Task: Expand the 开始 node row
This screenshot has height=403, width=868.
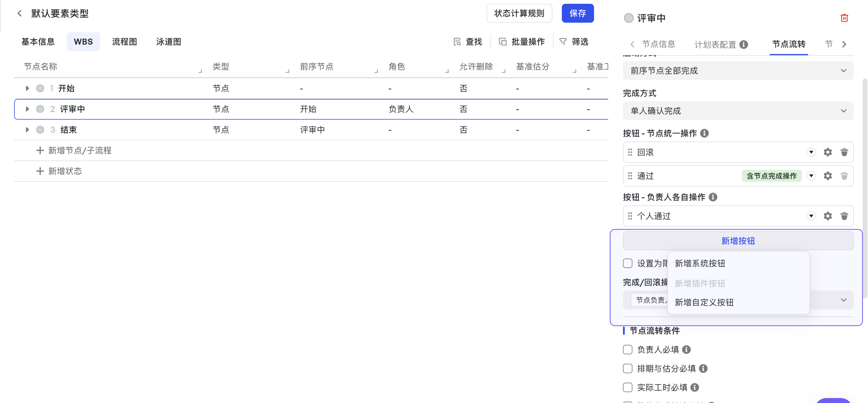Action: click(x=27, y=88)
